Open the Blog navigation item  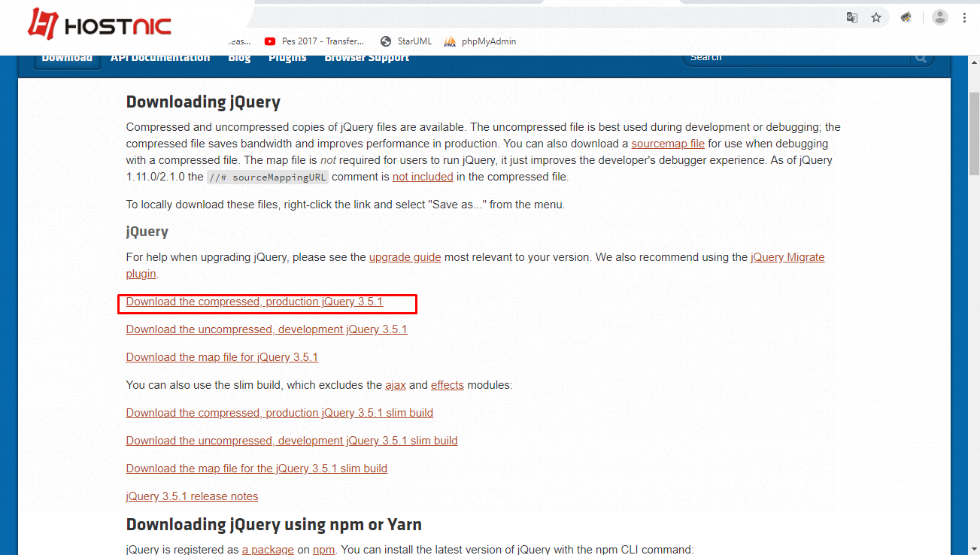[239, 56]
